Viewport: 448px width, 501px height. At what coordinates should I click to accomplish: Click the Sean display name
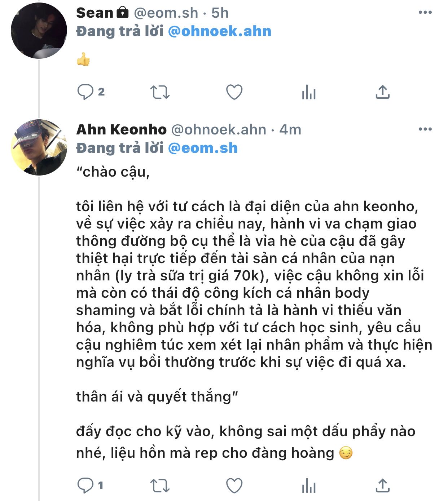coord(95,13)
